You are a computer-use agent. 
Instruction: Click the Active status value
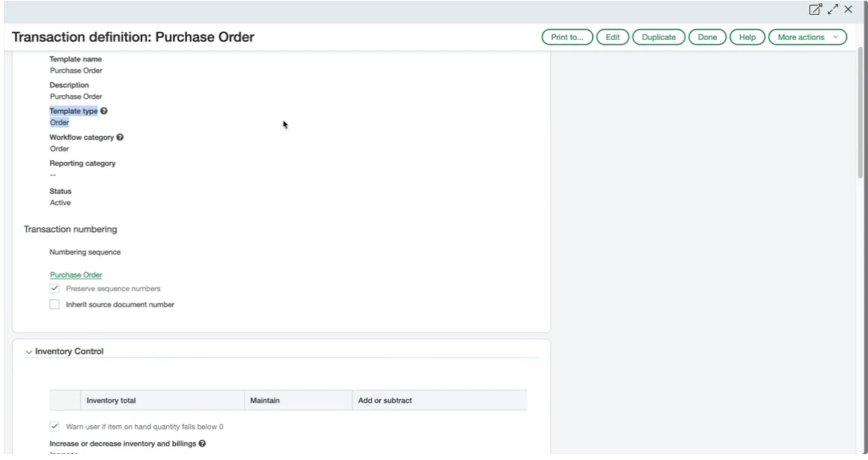[60, 203]
